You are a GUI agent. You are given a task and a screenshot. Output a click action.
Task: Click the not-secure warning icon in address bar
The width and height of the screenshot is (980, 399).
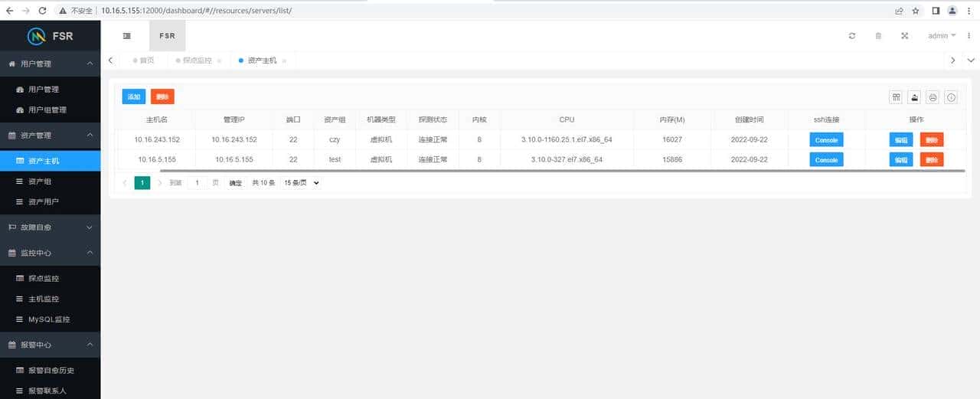[64, 11]
